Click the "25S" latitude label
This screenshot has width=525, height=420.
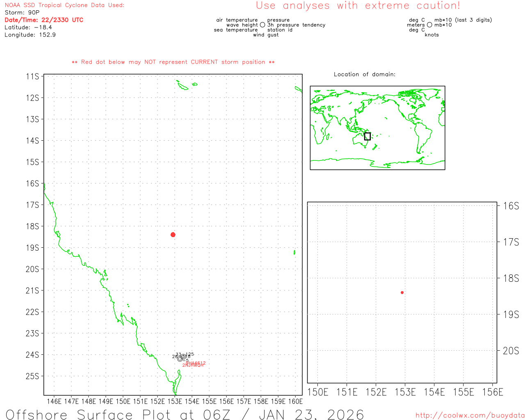pyautogui.click(x=32, y=376)
